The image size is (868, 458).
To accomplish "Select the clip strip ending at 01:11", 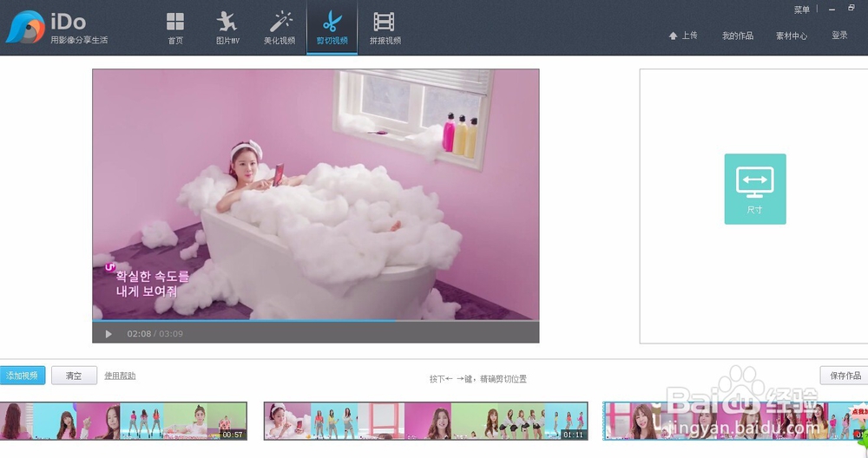I will coord(425,421).
